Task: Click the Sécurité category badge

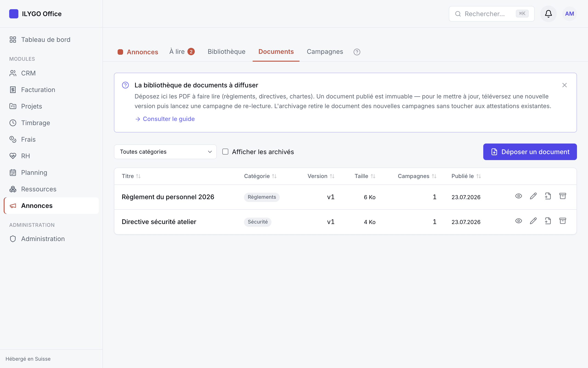Action: click(x=257, y=222)
